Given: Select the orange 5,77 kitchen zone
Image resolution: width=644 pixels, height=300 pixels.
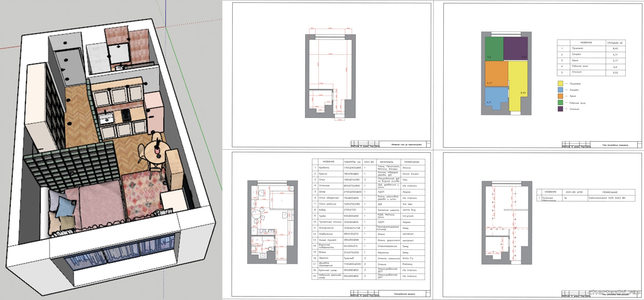Looking at the screenshot, I should coord(496,73).
